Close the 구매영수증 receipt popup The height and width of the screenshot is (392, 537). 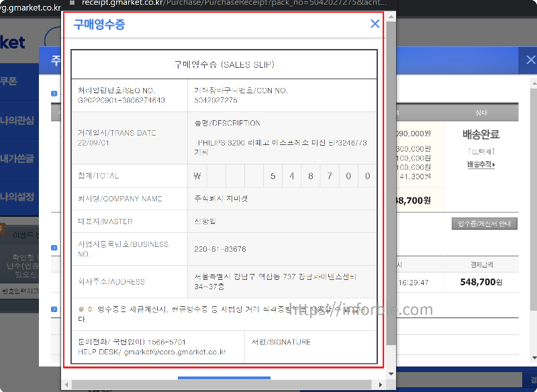tap(375, 23)
